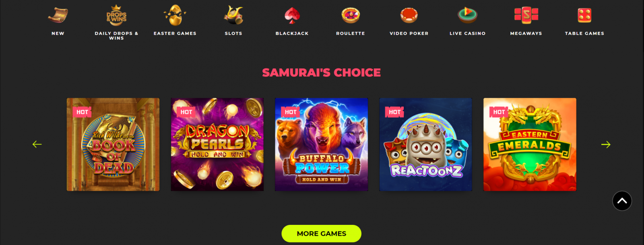Click the Samurai's Choice heading
This screenshot has height=245, width=644.
(x=321, y=72)
